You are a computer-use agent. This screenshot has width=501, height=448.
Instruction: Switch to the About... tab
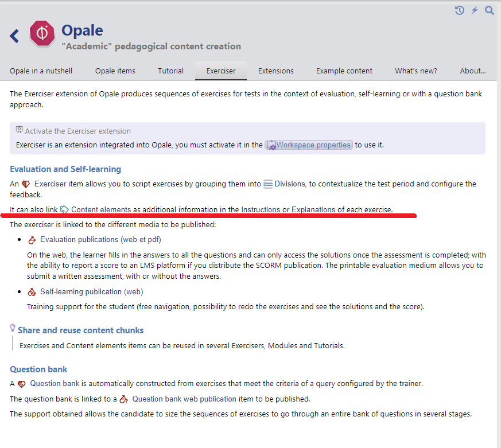(472, 71)
